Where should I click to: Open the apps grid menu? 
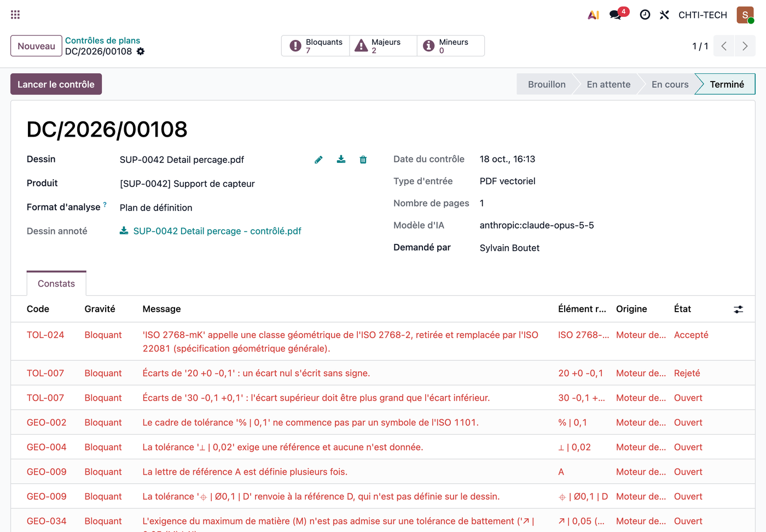15,15
